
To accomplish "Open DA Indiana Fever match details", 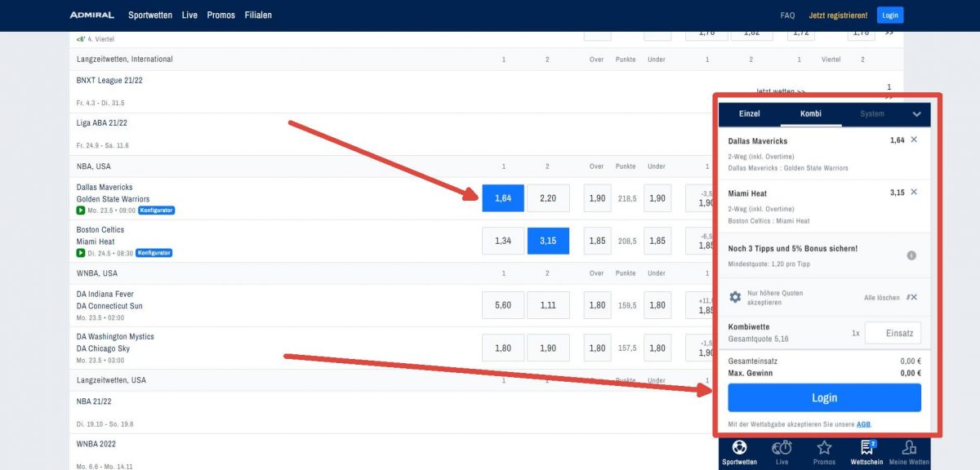I will [x=105, y=294].
